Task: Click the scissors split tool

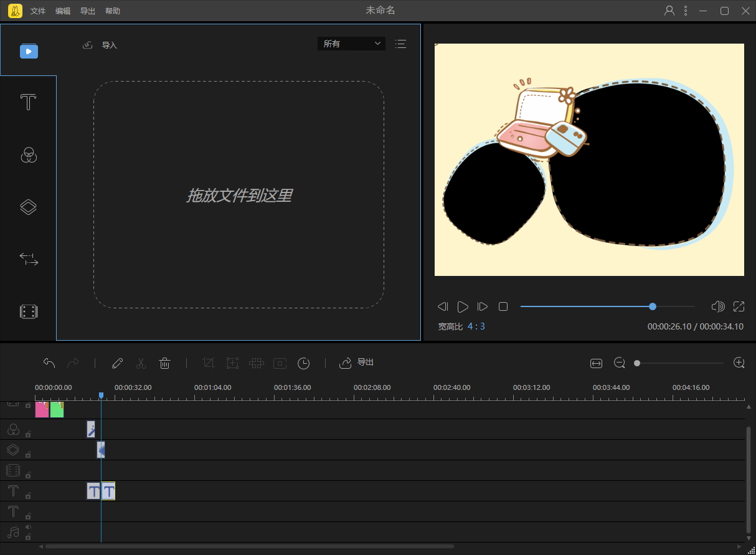Action: coord(141,363)
